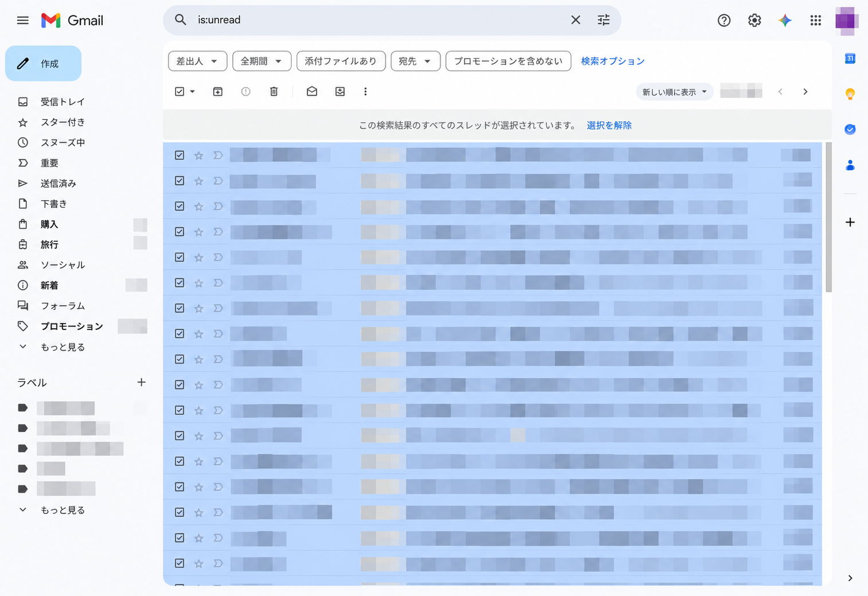Open the main menu hamburger icon
868x596 pixels.
click(x=23, y=21)
